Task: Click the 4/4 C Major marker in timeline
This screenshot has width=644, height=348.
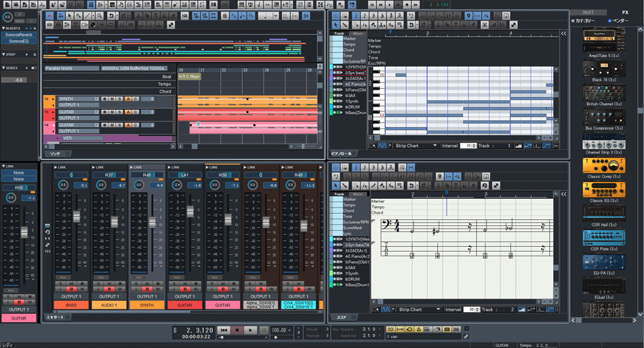Action: (x=188, y=77)
